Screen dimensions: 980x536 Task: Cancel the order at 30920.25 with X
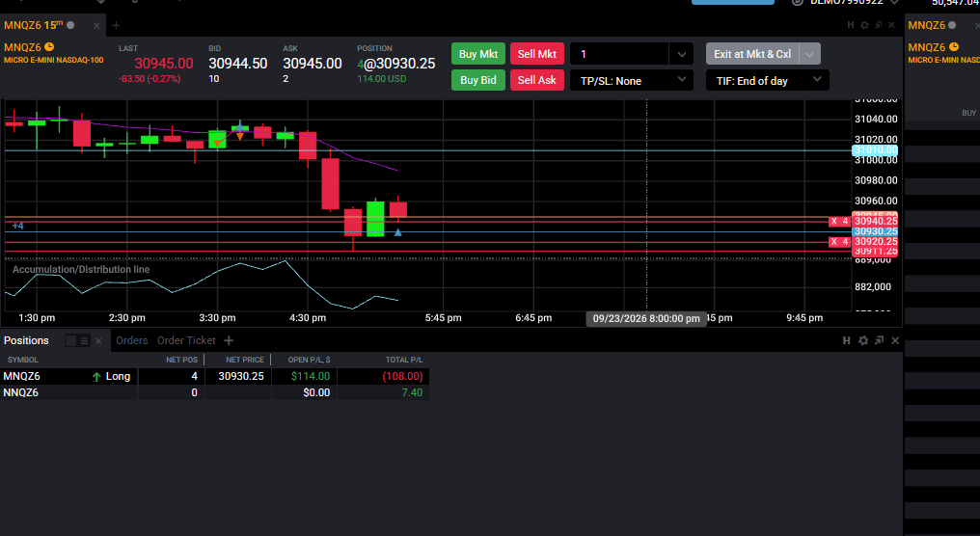click(833, 242)
